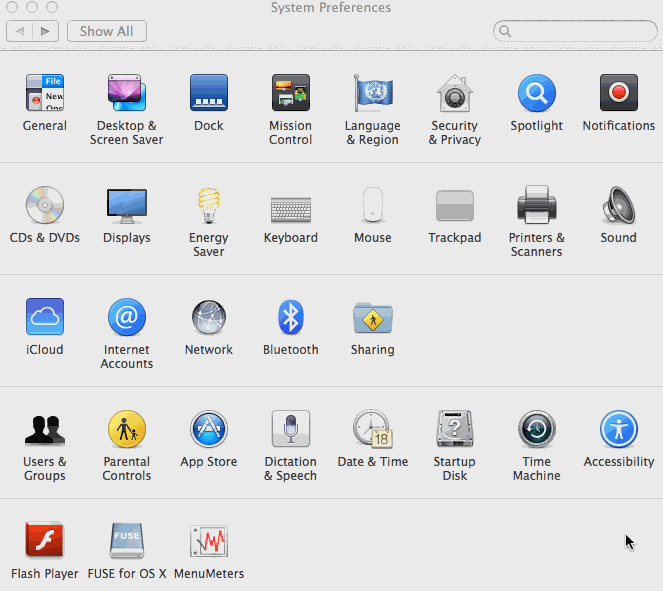
Task: Click the Show All button
Action: [107, 31]
